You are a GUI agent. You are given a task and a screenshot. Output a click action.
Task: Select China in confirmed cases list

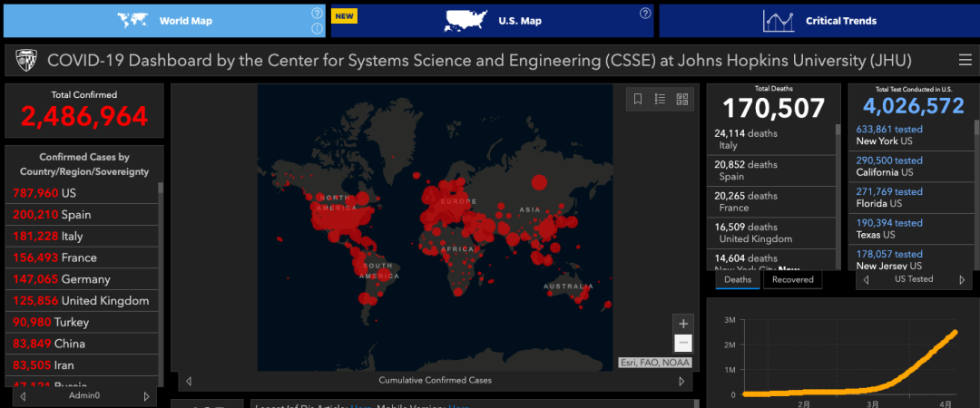point(82,344)
